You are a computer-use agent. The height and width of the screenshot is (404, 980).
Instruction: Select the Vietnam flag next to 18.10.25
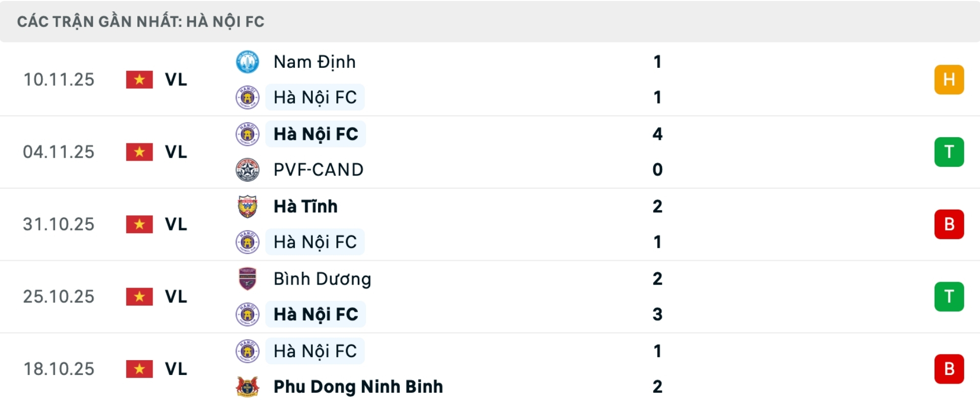(139, 369)
